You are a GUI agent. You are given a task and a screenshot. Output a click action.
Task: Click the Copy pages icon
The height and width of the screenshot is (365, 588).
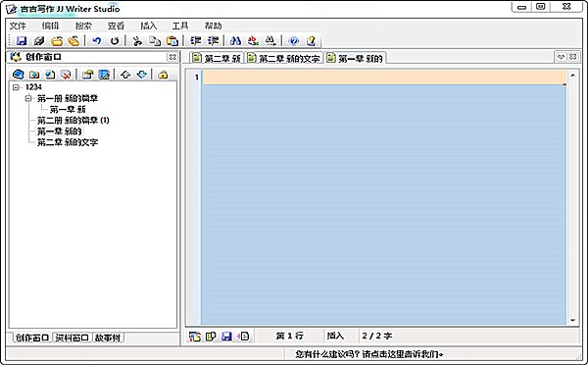155,40
